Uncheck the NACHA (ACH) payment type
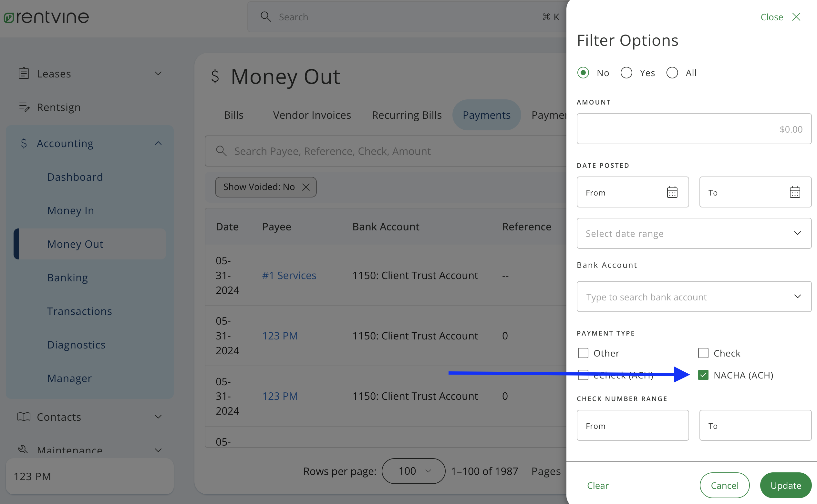817x504 pixels. click(703, 375)
